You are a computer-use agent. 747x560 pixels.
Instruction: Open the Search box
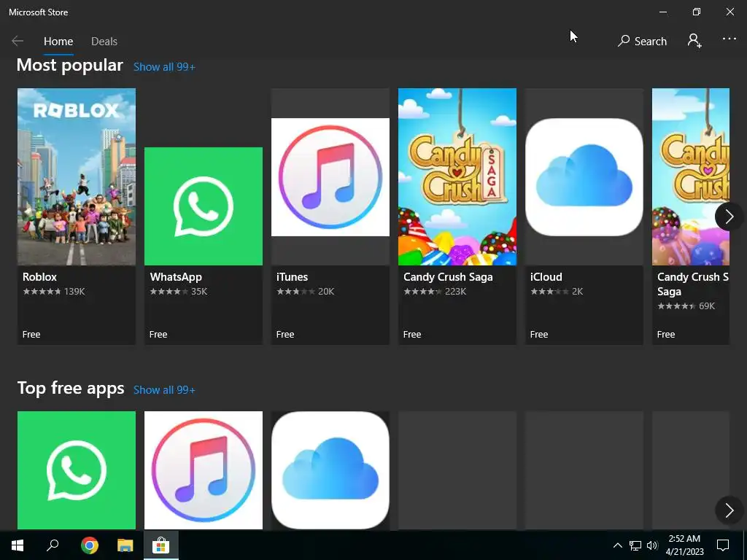(642, 42)
